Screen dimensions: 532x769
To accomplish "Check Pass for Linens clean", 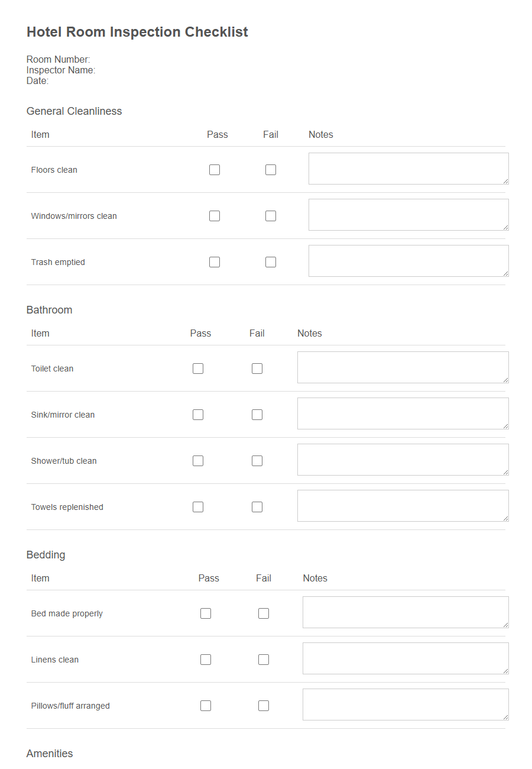I will tap(205, 659).
